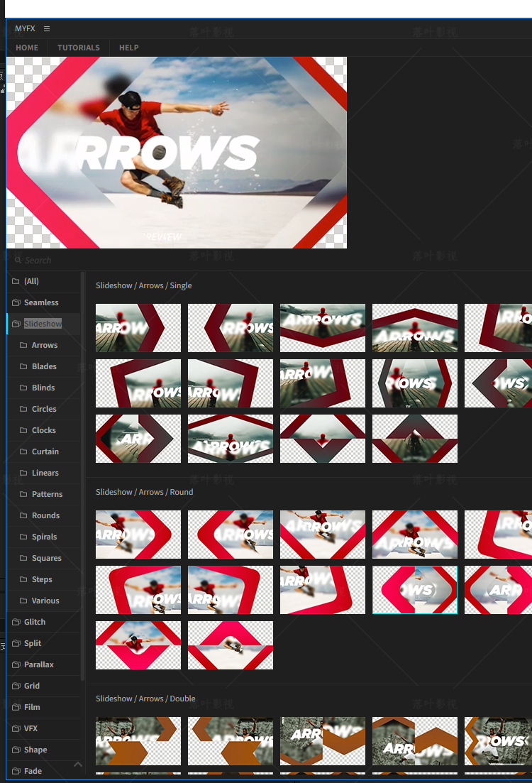Screen dimensions: 532x783
Task: Expand the Fade category
Action: click(44, 771)
